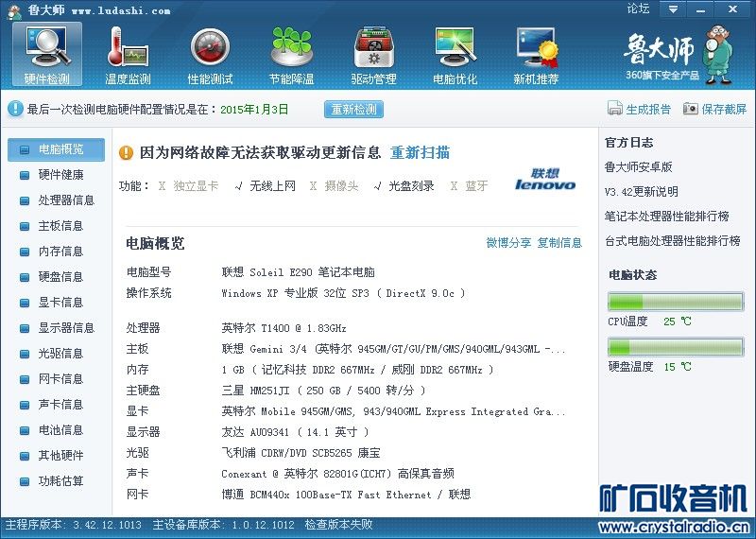Click the 保存截屏 camera icon
This screenshot has width=756, height=539.
coord(691,109)
